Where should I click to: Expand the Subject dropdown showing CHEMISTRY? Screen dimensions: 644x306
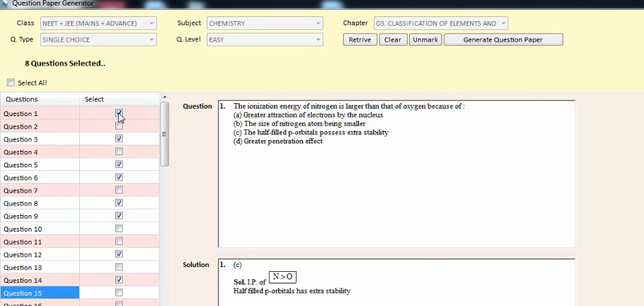pos(265,23)
